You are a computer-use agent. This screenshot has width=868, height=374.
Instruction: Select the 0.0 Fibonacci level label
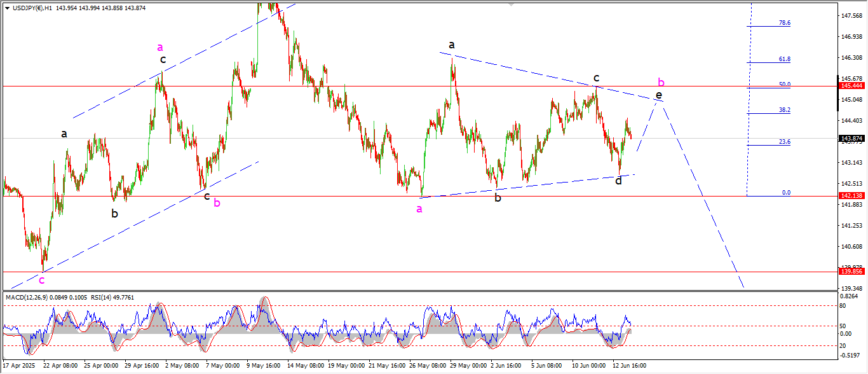coord(786,192)
